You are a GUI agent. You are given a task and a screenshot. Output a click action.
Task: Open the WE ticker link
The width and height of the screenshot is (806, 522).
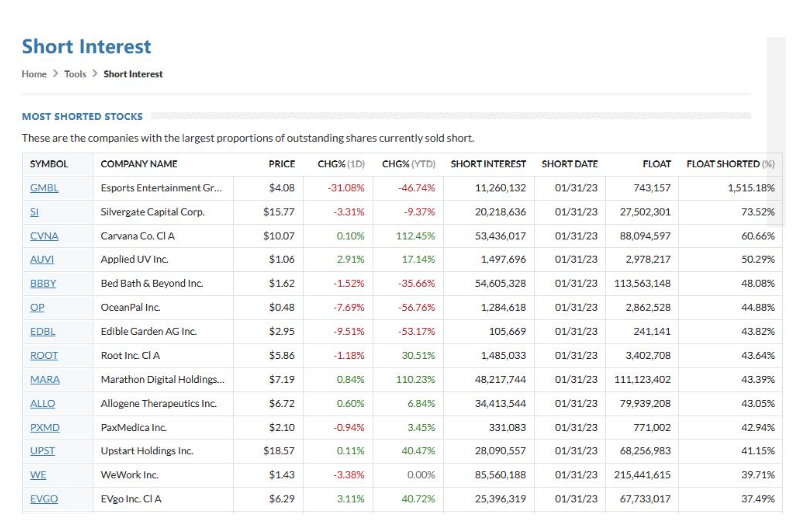38,475
